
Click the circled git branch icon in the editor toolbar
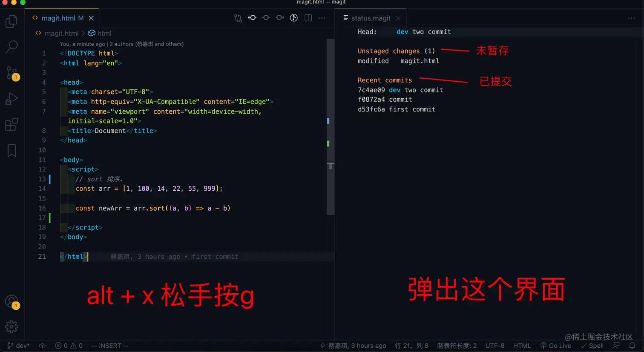(294, 18)
